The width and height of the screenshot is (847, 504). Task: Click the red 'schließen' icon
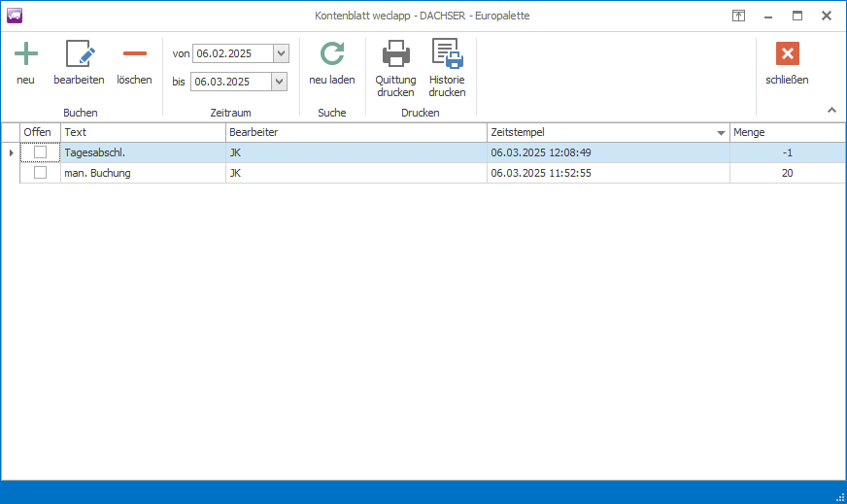click(x=787, y=54)
